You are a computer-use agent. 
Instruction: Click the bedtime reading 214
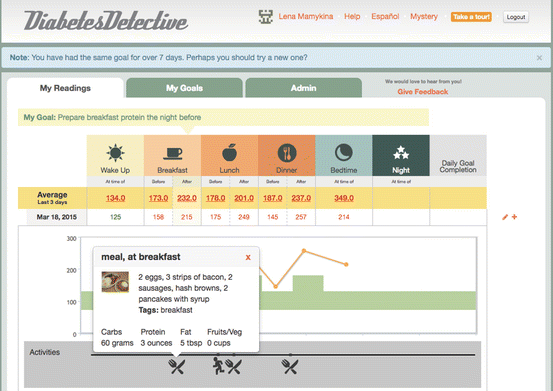pyautogui.click(x=344, y=217)
